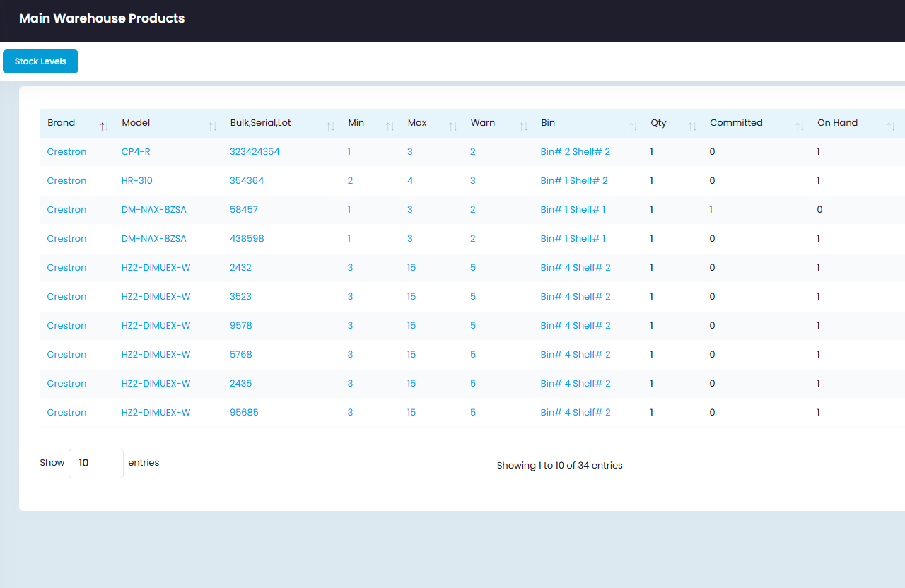905x588 pixels.
Task: Click Qty value in CP4-R row
Action: 652,152
